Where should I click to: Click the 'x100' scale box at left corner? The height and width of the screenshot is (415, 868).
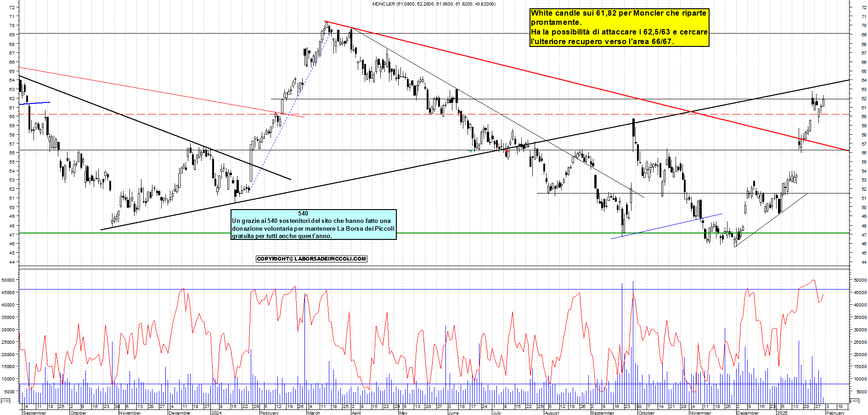[x=5, y=401]
